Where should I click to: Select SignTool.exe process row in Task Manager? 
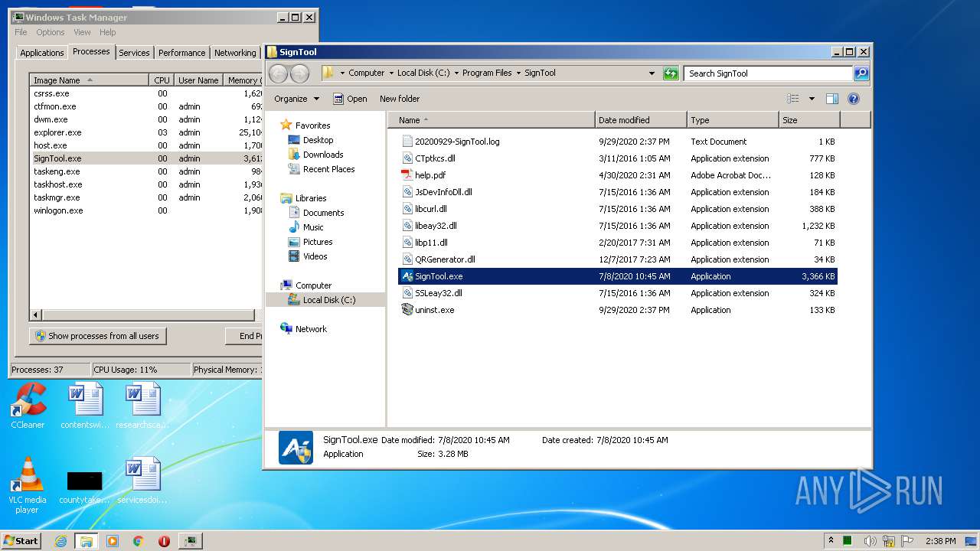click(146, 158)
